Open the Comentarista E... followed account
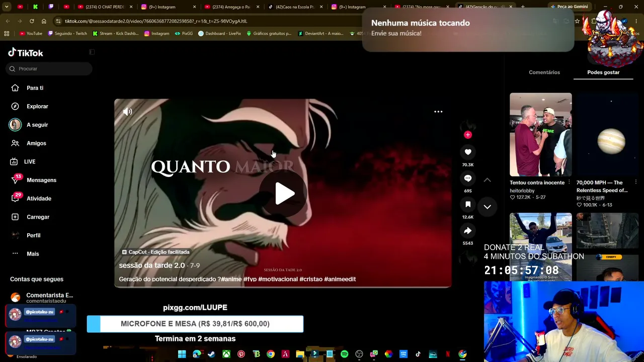This screenshot has width=644, height=362. tap(43, 298)
